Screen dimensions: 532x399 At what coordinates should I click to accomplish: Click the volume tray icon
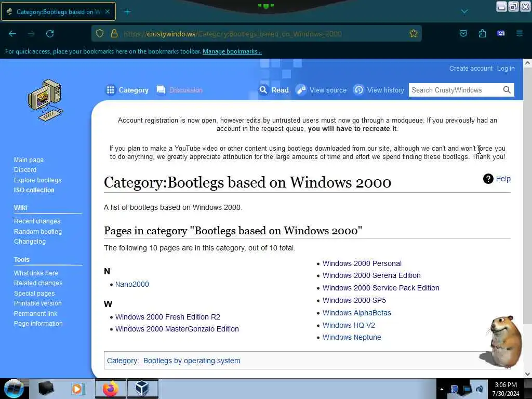click(480, 389)
